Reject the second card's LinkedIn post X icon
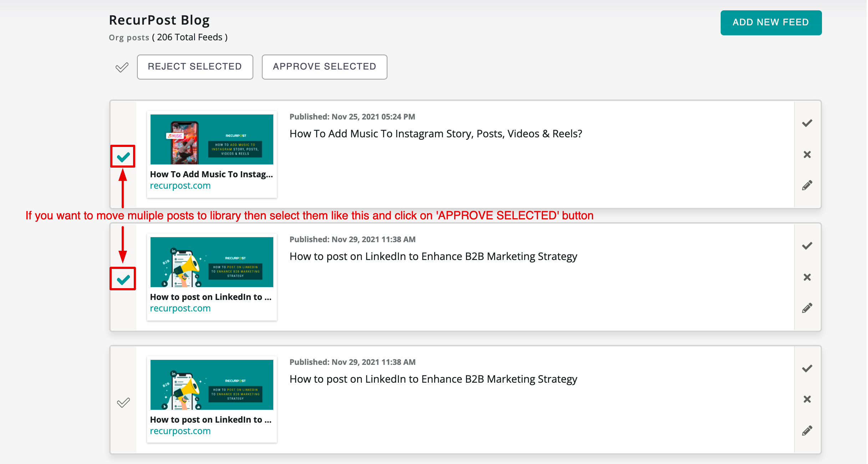868x464 pixels. [x=807, y=277]
